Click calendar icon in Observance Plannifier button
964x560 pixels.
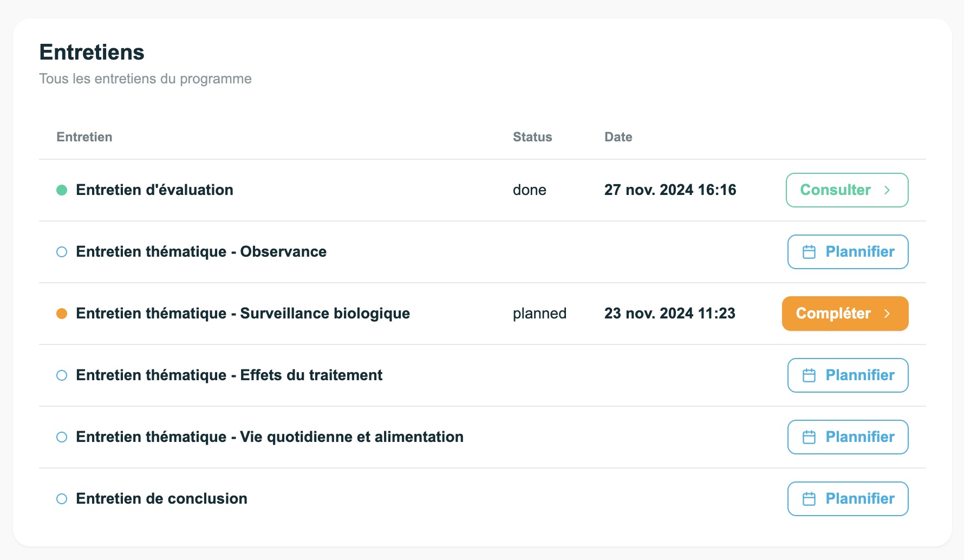(809, 252)
